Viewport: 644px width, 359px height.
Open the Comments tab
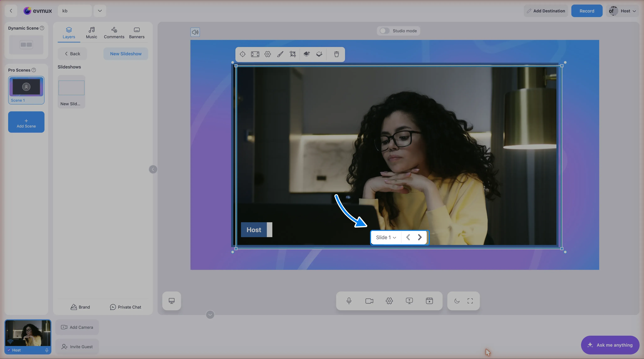pos(114,33)
